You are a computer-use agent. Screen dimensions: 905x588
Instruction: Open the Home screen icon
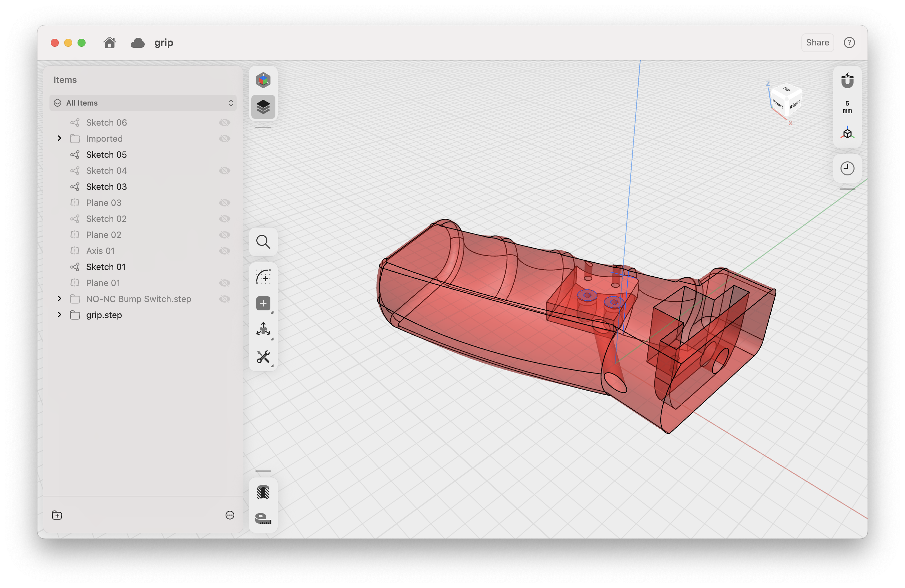(110, 42)
